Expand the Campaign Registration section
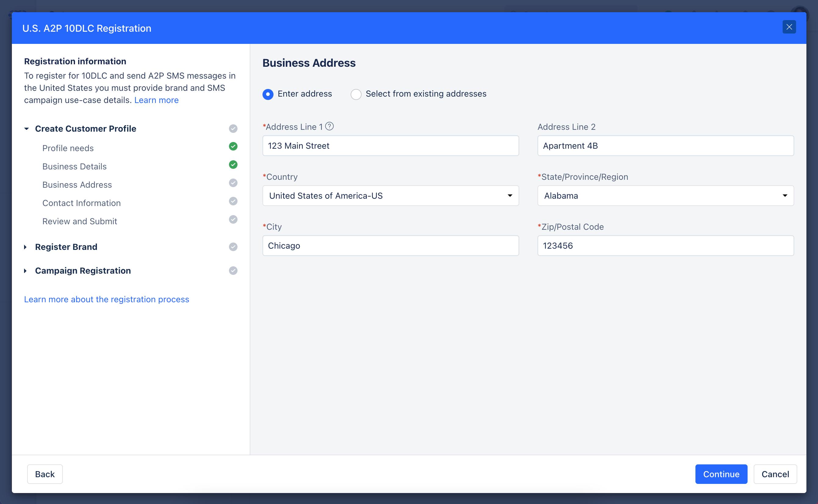Image resolution: width=818 pixels, height=504 pixels. tap(25, 271)
